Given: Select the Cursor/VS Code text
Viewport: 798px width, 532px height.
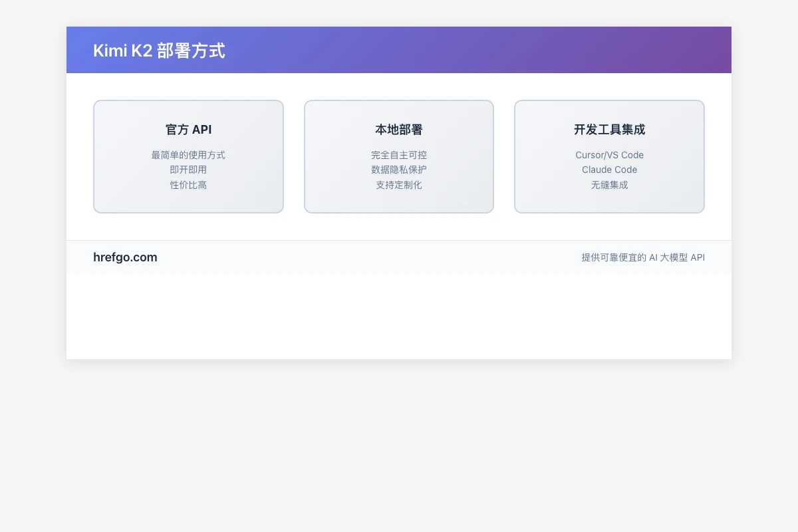Looking at the screenshot, I should click(x=609, y=155).
